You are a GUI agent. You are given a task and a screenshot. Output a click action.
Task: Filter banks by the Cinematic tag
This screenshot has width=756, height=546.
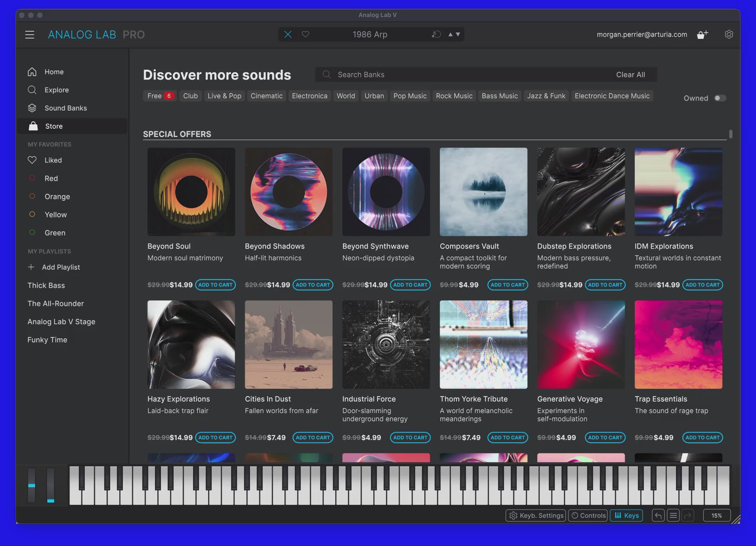click(x=267, y=96)
